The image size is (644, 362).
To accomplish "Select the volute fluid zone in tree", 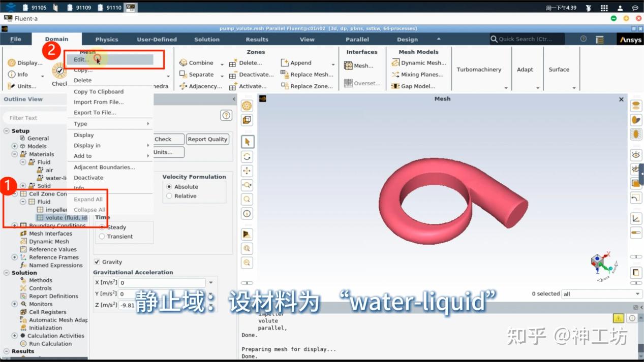I will pos(62,218).
